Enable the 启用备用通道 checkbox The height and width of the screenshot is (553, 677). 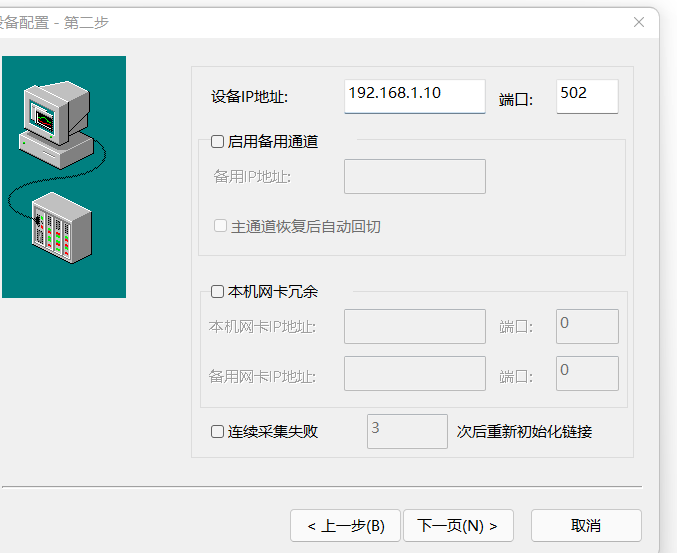pos(217,142)
